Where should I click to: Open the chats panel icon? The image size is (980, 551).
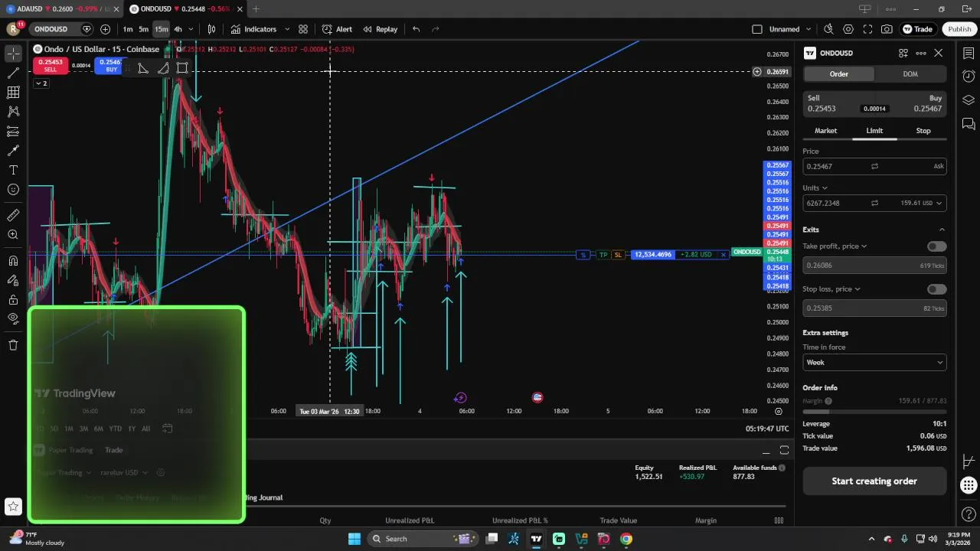[969, 123]
